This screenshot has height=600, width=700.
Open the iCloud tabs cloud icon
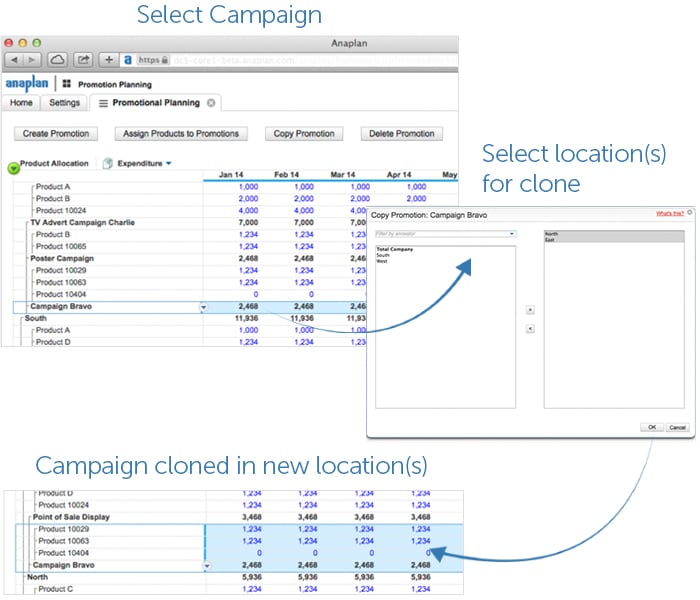[58, 59]
